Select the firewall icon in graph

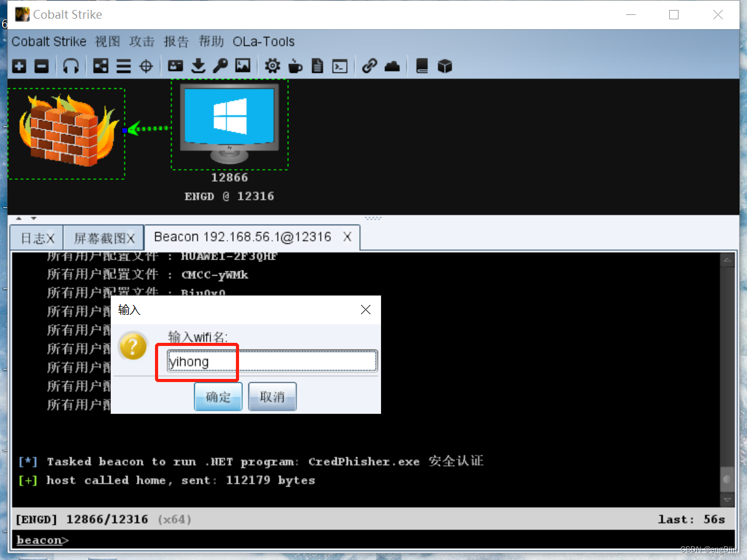click(x=66, y=133)
